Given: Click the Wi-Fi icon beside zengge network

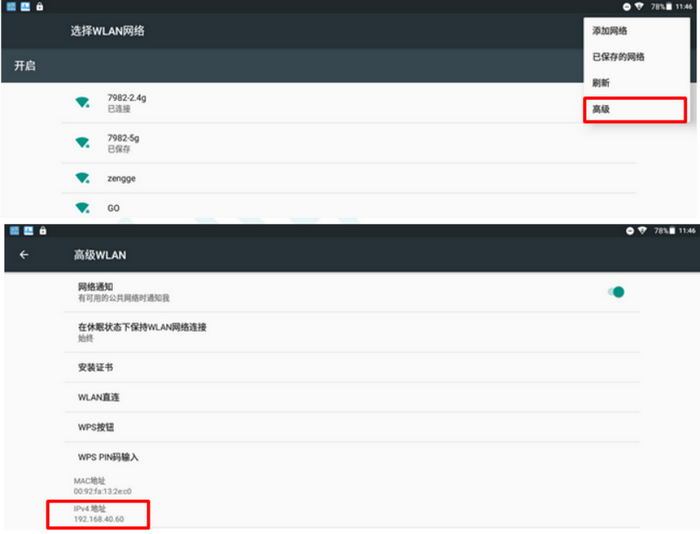Looking at the screenshot, I should [x=82, y=178].
